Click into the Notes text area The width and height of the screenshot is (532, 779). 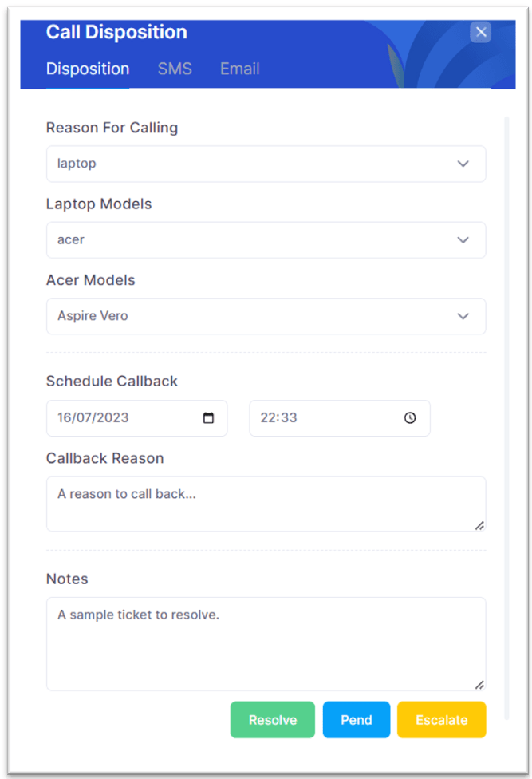[x=266, y=644]
